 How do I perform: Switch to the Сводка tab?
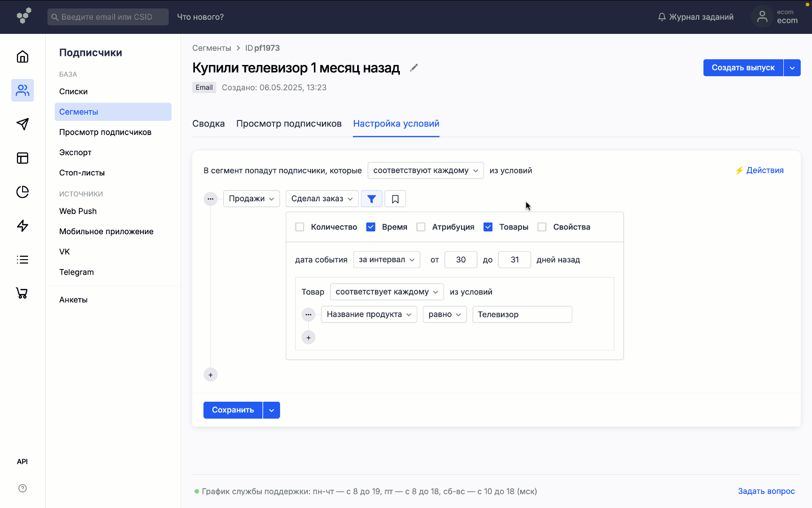(x=208, y=124)
